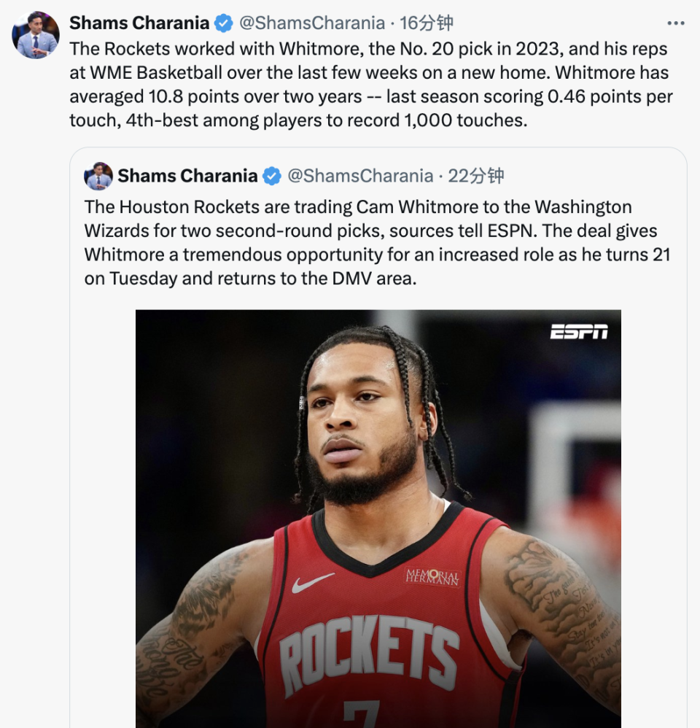Click the Nike swoosh on the jersey
This screenshot has width=700, height=728.
click(x=312, y=583)
